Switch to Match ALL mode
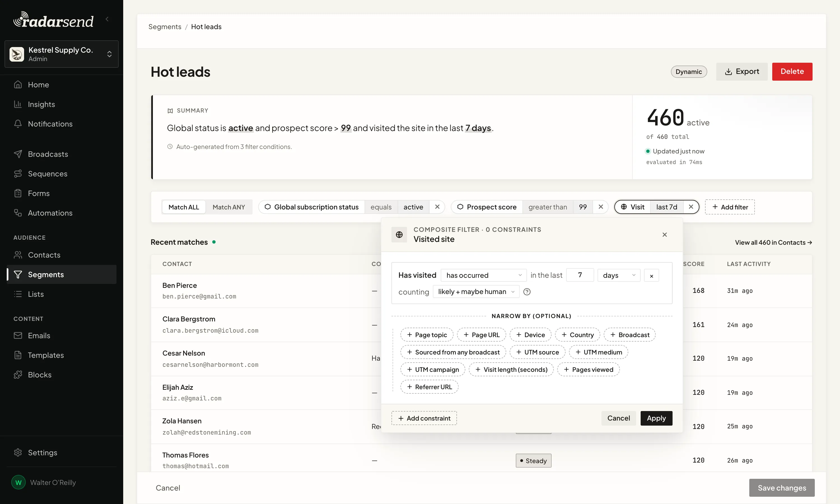This screenshot has width=840, height=504. pos(184,207)
